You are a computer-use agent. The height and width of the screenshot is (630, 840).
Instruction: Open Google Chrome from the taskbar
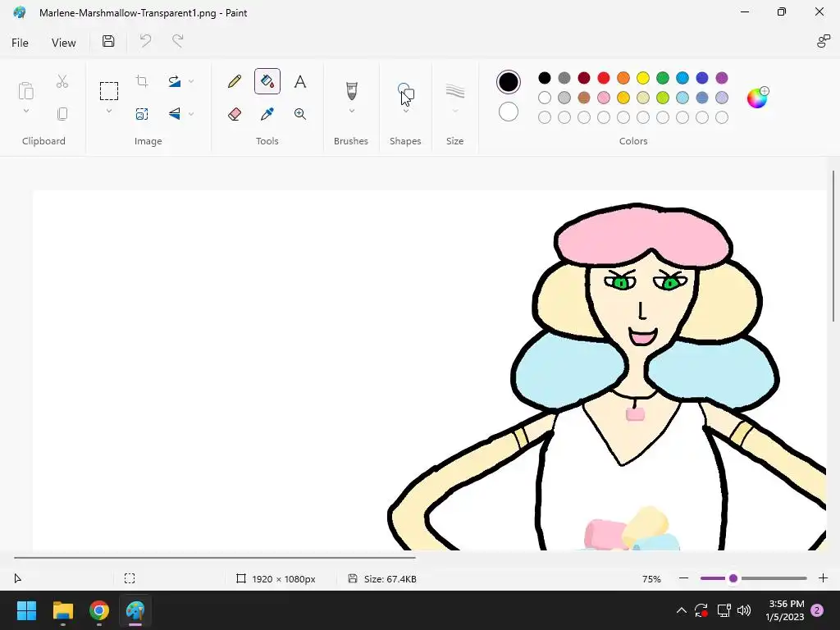pos(99,611)
